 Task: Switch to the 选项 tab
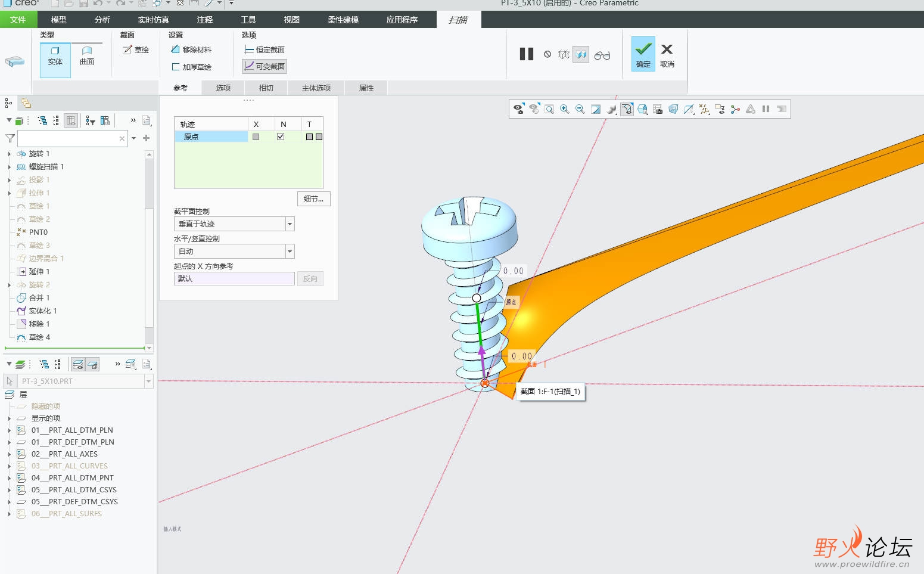tap(223, 88)
